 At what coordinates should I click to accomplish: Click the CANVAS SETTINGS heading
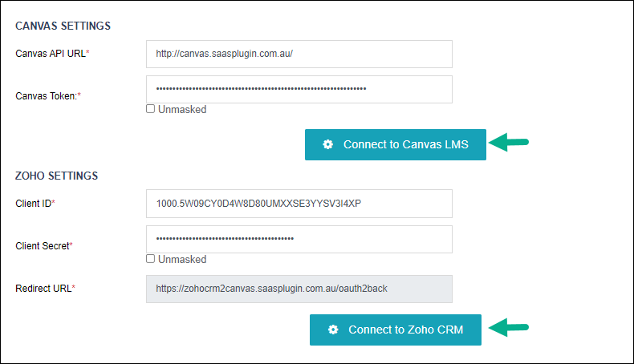[x=63, y=26]
